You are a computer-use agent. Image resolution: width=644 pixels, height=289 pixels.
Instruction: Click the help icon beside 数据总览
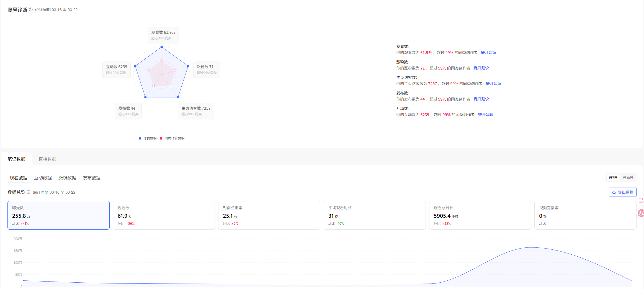pyautogui.click(x=29, y=192)
